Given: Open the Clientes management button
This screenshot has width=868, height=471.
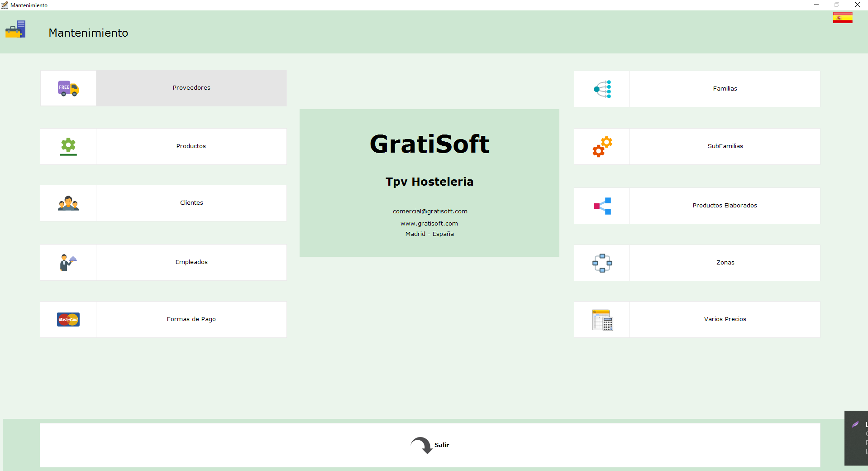Looking at the screenshot, I should coord(191,203).
